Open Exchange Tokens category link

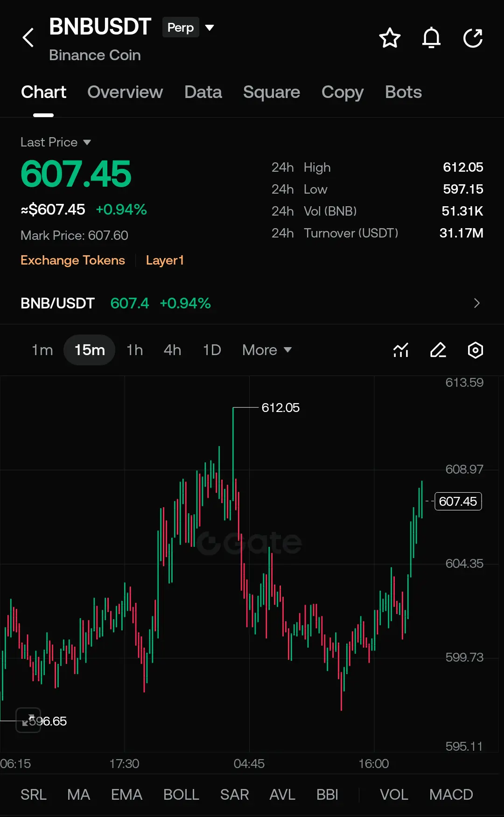click(73, 260)
